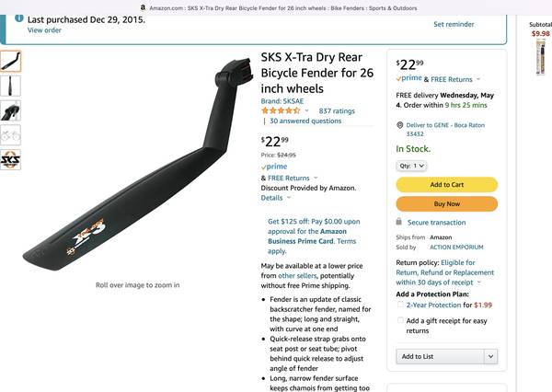Expand the star rating breakdown chevron
The height and width of the screenshot is (392, 552).
[306, 110]
